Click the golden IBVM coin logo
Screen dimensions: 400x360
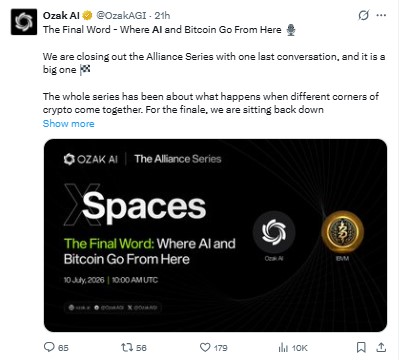(342, 232)
